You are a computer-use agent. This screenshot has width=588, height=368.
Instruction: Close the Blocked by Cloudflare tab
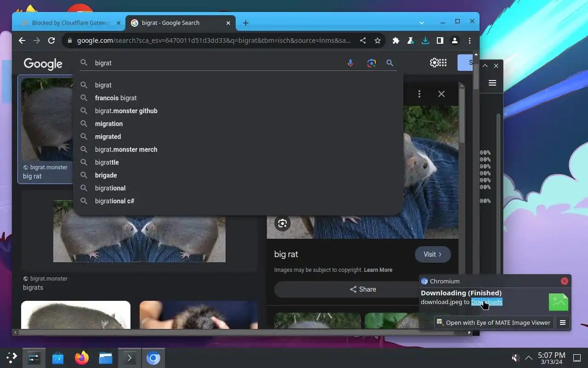point(118,23)
